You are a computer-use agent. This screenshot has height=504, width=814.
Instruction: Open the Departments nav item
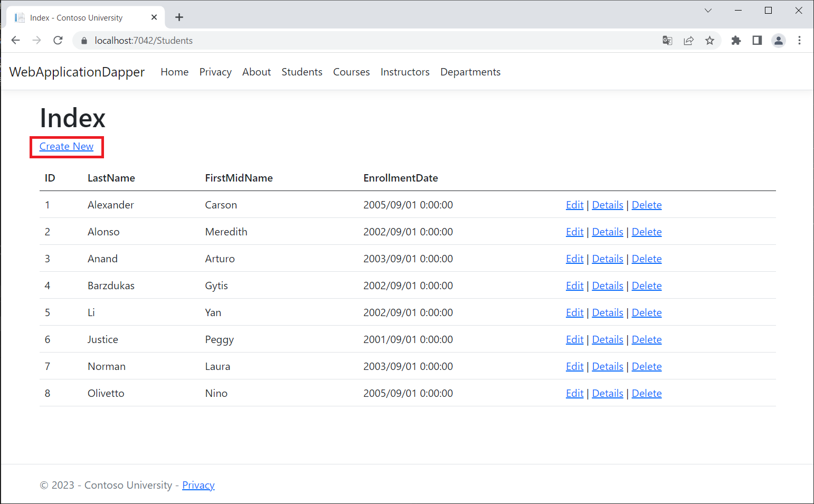470,72
